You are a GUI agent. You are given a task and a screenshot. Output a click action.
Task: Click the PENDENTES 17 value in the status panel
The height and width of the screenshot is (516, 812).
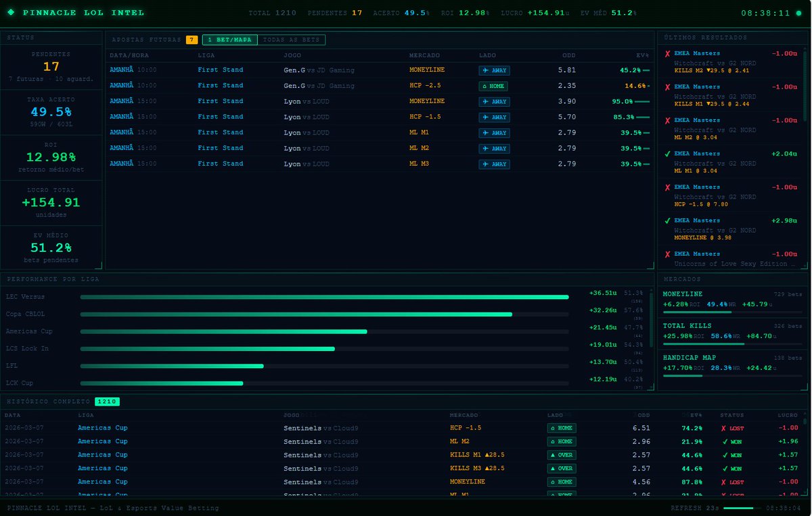(51, 66)
